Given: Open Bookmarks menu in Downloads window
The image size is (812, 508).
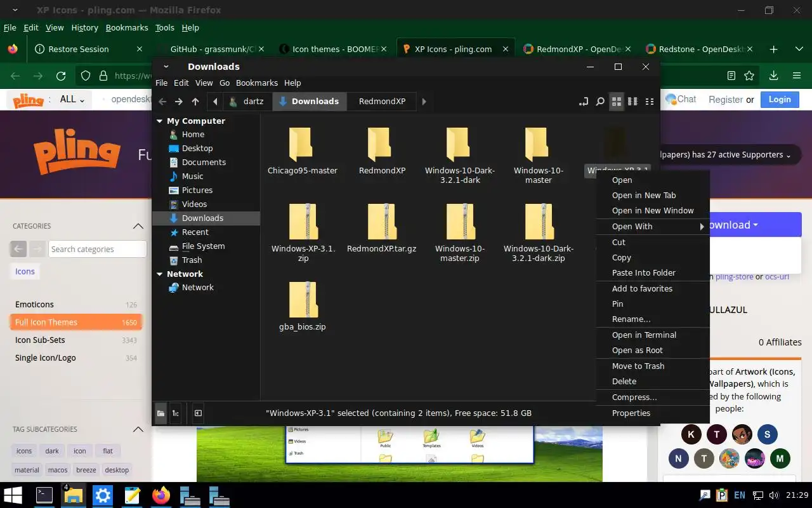Looking at the screenshot, I should (256, 83).
